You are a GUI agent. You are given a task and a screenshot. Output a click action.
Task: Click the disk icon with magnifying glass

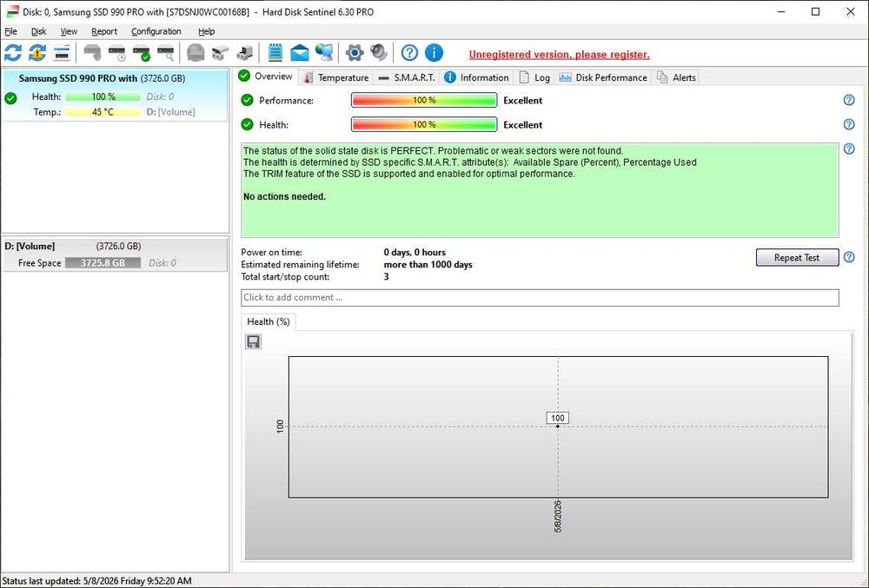tap(166, 53)
